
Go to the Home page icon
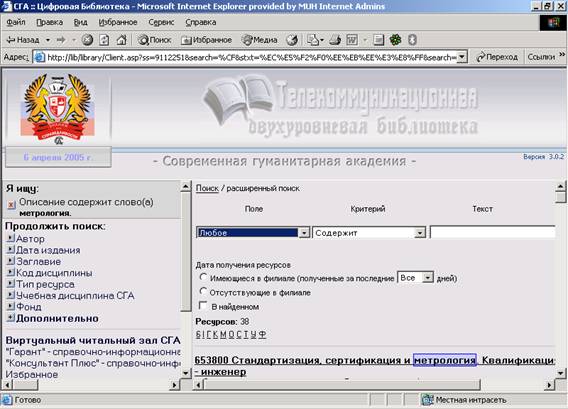pyautogui.click(x=121, y=40)
